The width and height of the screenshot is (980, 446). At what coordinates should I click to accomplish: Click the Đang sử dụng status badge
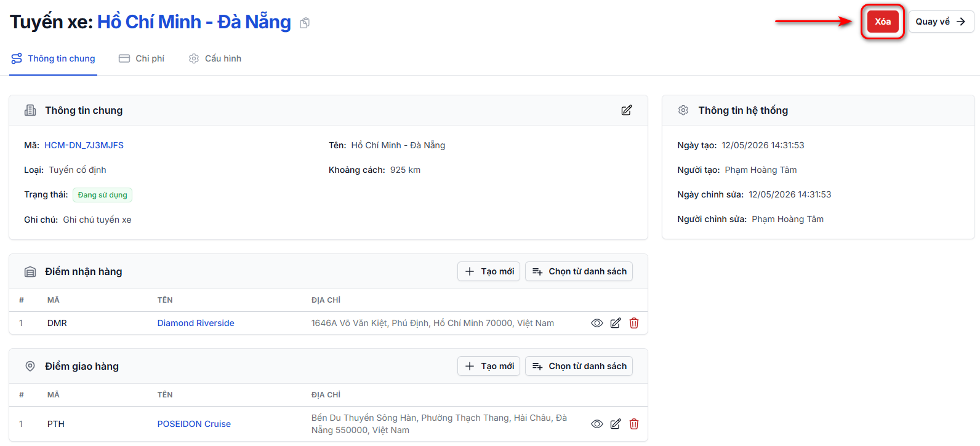pos(102,195)
